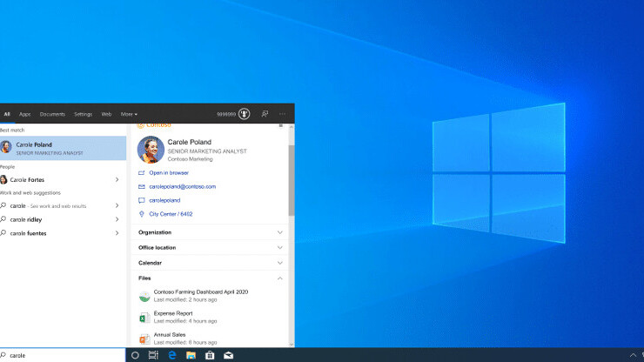Switch to the Documents search tab
The width and height of the screenshot is (644, 362).
point(52,114)
